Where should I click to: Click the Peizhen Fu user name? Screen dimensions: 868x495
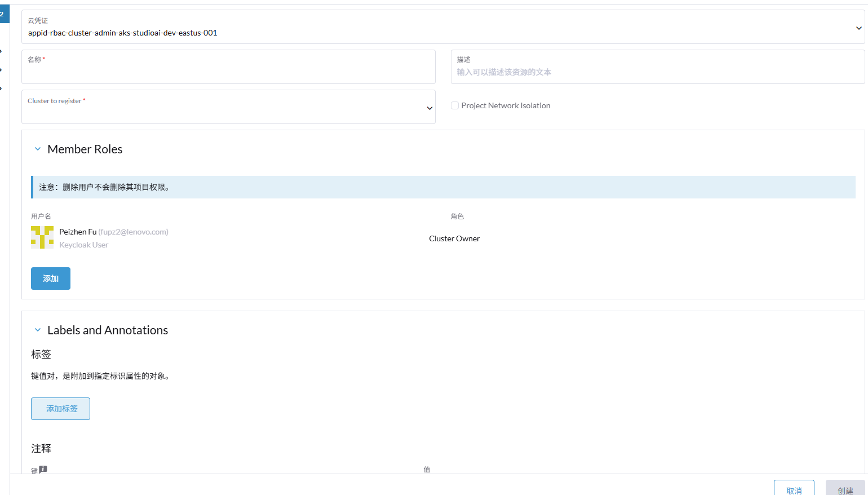(x=78, y=232)
